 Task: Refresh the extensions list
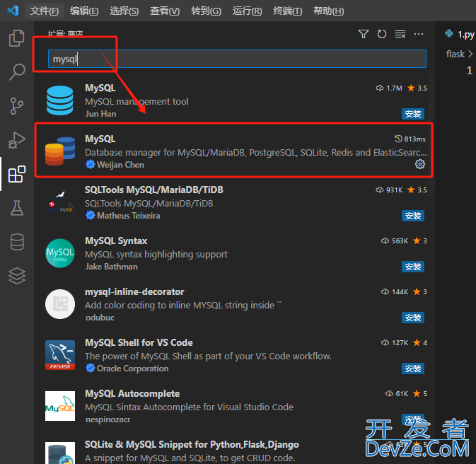382,34
